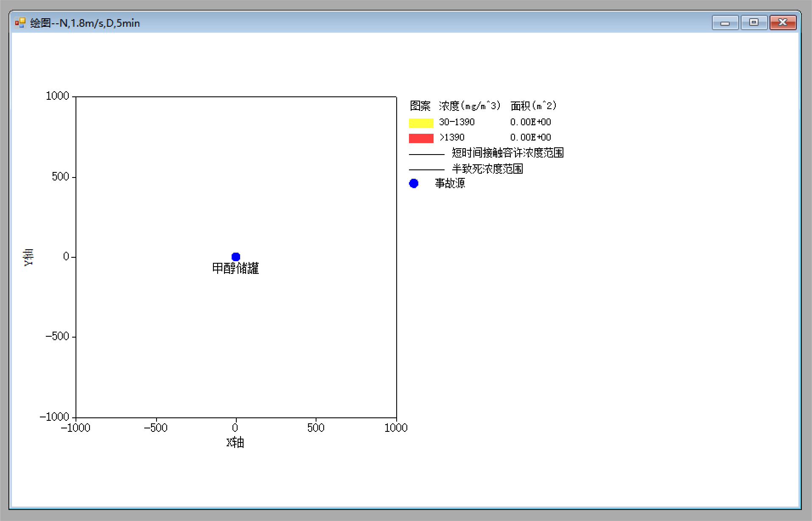812x521 pixels.
Task: Click the 500 tick label on Y axis
Action: (61, 177)
